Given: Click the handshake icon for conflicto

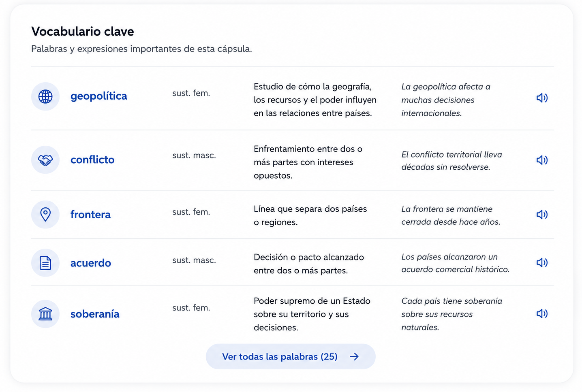Looking at the screenshot, I should [x=45, y=160].
